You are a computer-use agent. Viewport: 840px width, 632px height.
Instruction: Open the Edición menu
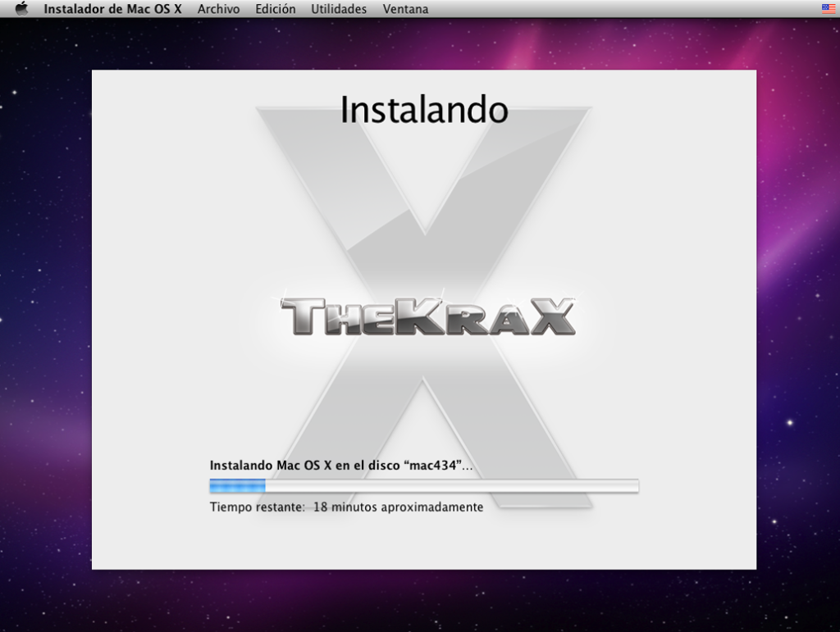tap(276, 9)
